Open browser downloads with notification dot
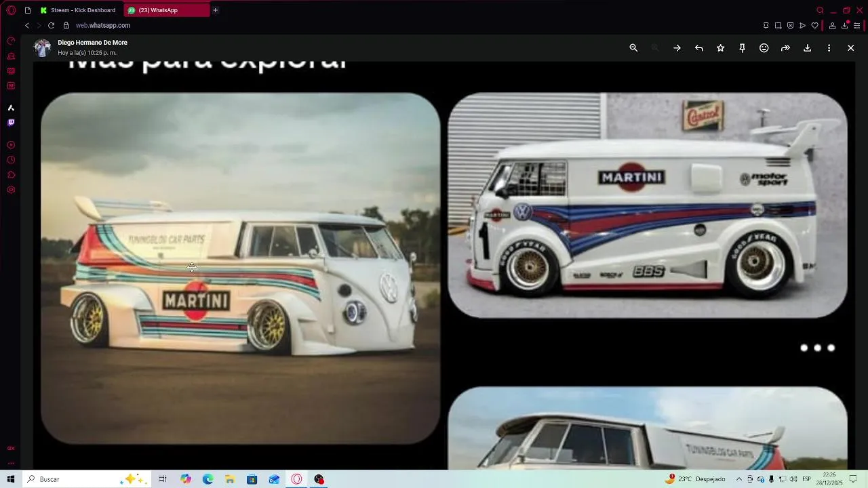Viewport: 868px width, 488px height. coord(845,25)
